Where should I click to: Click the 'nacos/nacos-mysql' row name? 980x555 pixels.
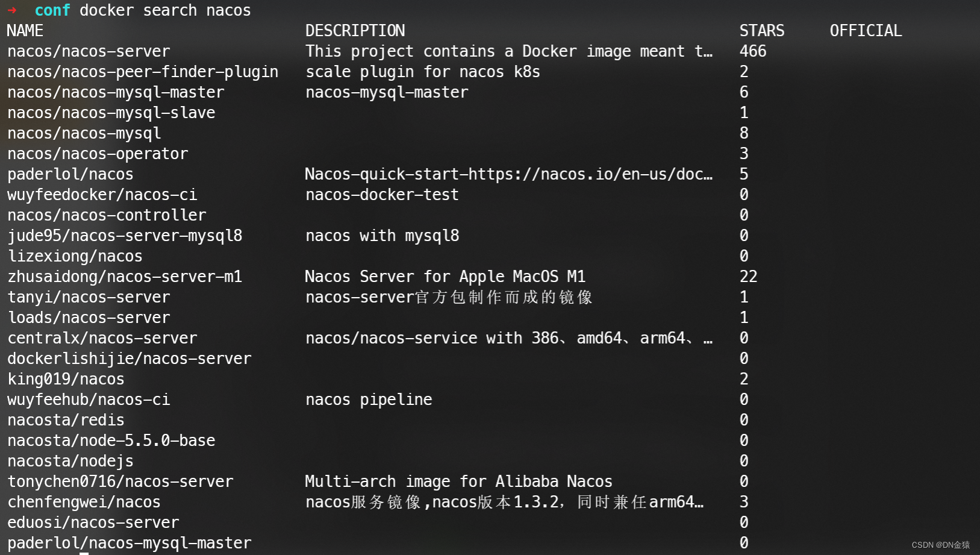(84, 133)
